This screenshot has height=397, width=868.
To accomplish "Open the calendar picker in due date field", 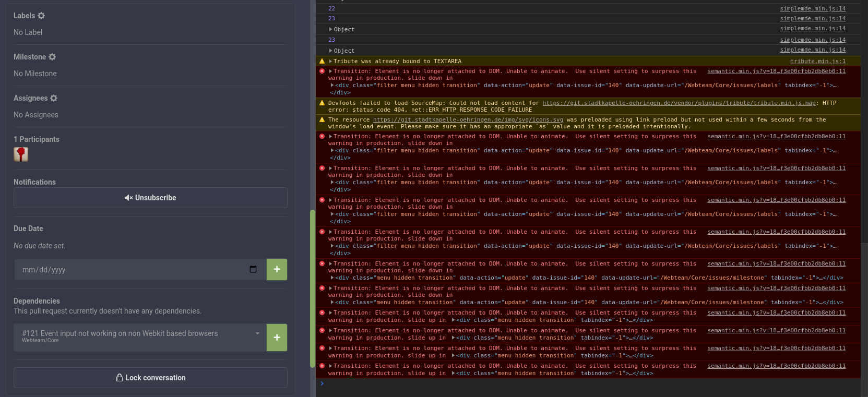I will tap(253, 269).
